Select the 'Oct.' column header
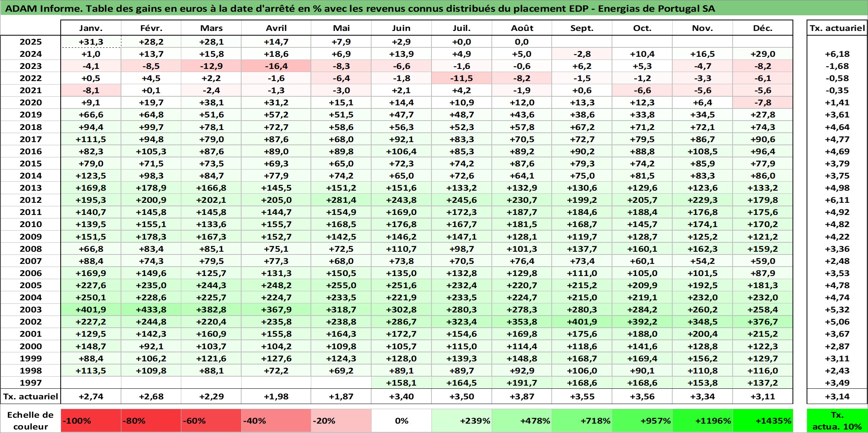Viewport: 868px width, 433px height. 642,28
